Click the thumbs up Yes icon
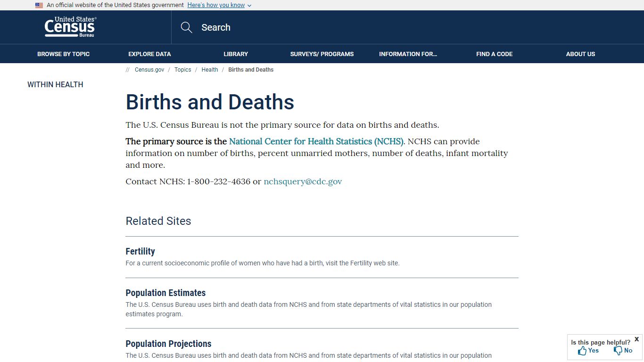Screen dimensions: 644x362 coord(582,351)
